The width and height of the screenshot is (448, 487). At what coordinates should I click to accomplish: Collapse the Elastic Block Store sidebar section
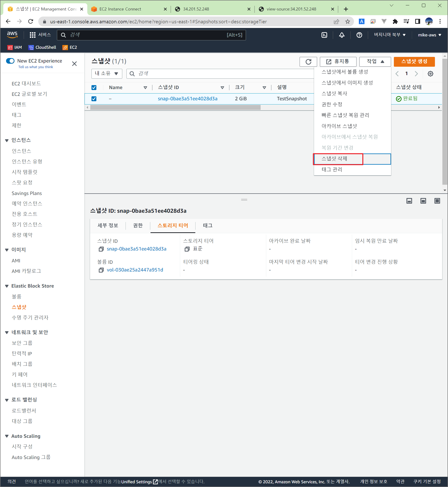tap(7, 286)
